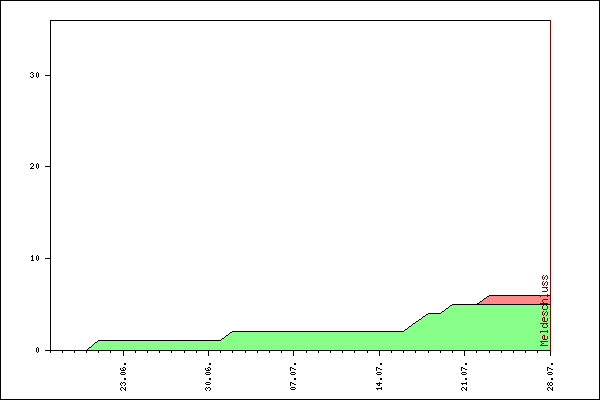
Task: Click the y-axis label 20
Action: (35, 166)
